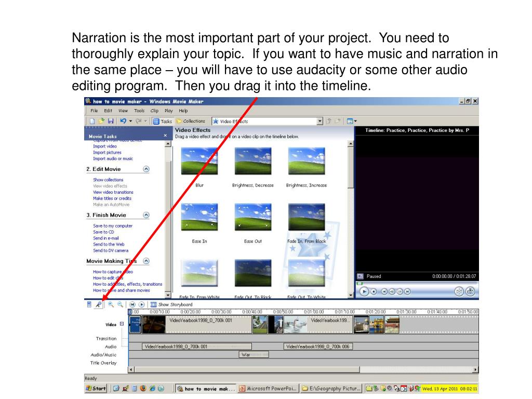Close the Movie Tasks pane
The width and height of the screenshot is (532, 399).
(x=165, y=136)
